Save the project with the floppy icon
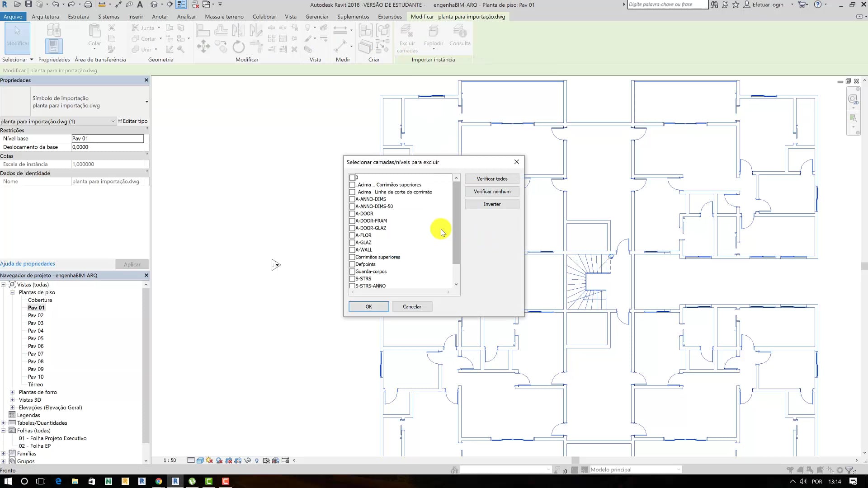 click(x=28, y=5)
